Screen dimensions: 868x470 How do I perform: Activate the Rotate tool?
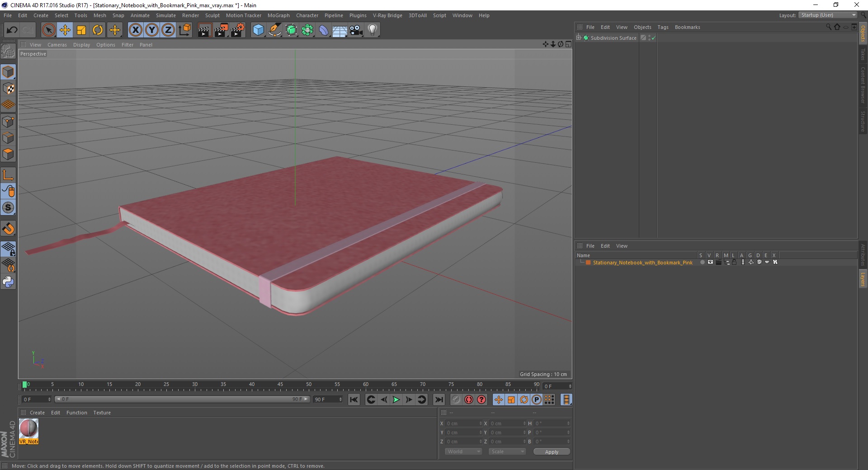coord(98,30)
